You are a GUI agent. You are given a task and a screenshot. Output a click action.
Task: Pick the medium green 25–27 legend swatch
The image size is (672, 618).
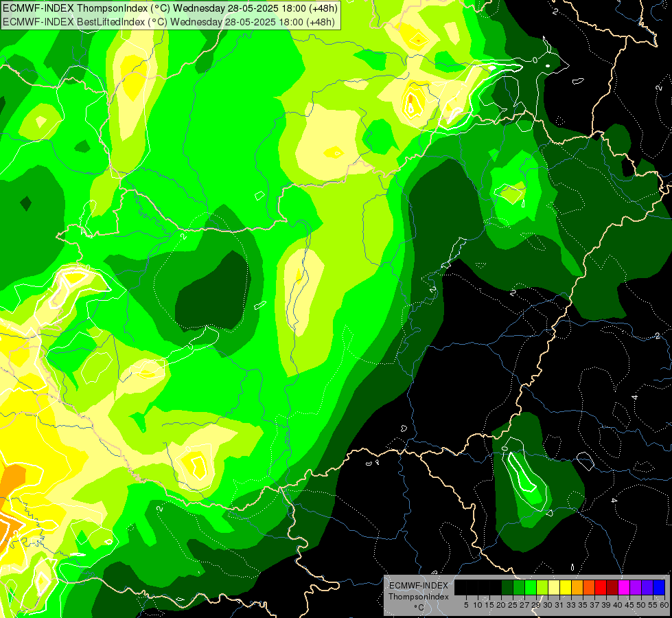pos(519,587)
